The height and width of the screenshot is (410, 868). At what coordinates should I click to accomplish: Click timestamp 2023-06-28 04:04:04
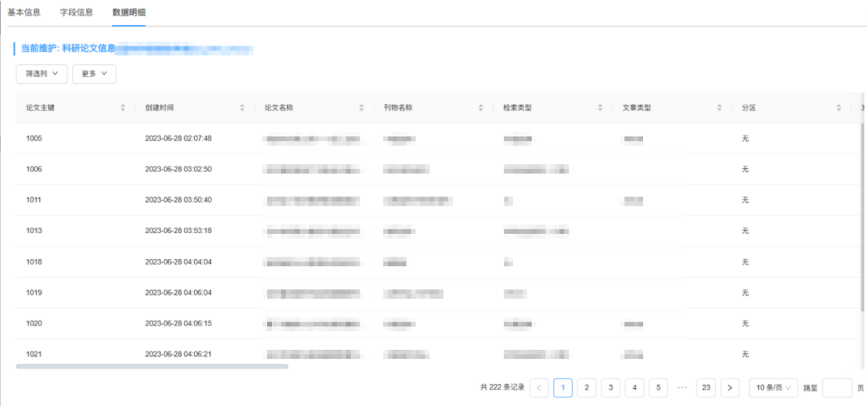(x=179, y=261)
